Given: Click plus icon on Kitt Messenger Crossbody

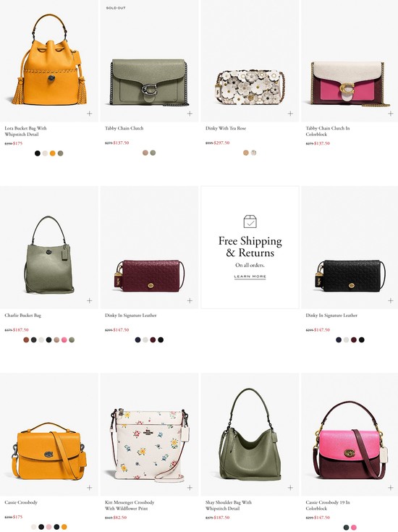Looking at the screenshot, I should [x=190, y=488].
